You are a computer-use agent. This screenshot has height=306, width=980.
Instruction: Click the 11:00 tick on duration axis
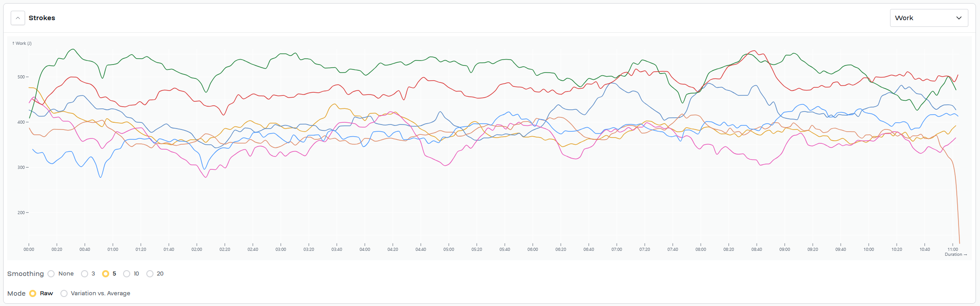[x=953, y=249]
